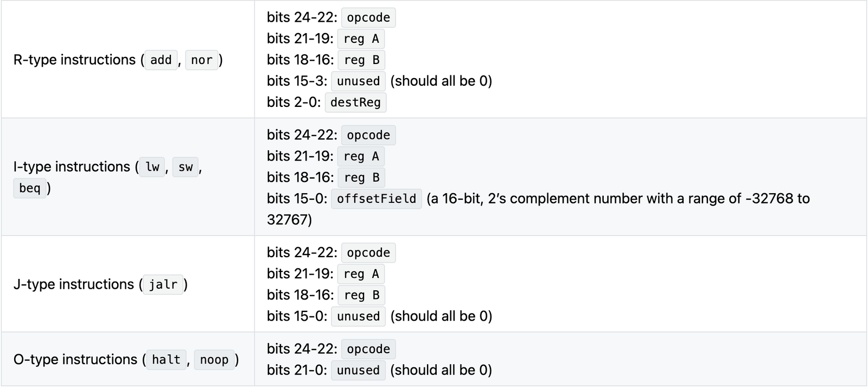The width and height of the screenshot is (868, 388).
Task: Click the add code tag
Action: pos(161,60)
